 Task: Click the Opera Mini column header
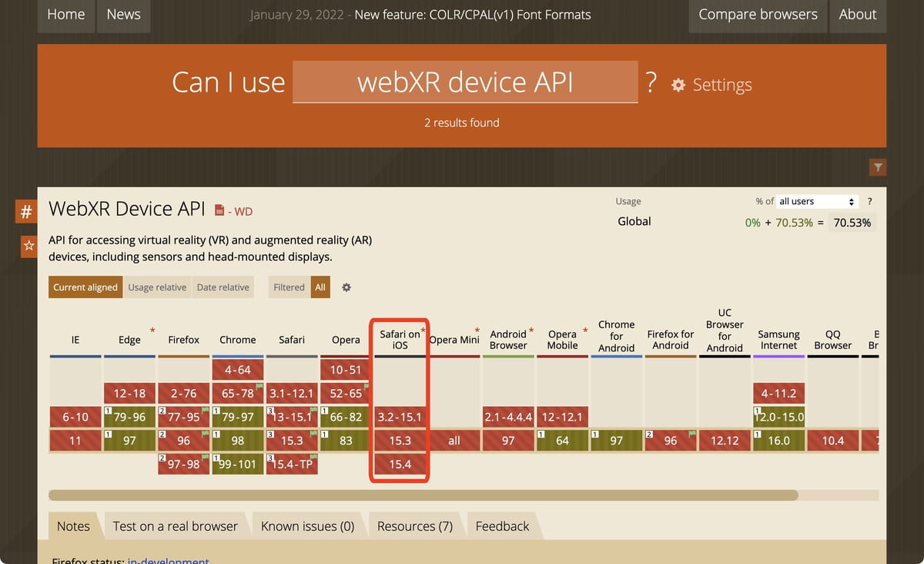click(x=454, y=340)
